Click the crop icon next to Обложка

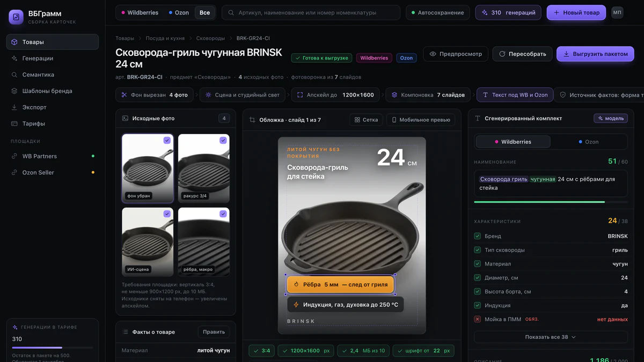click(252, 120)
